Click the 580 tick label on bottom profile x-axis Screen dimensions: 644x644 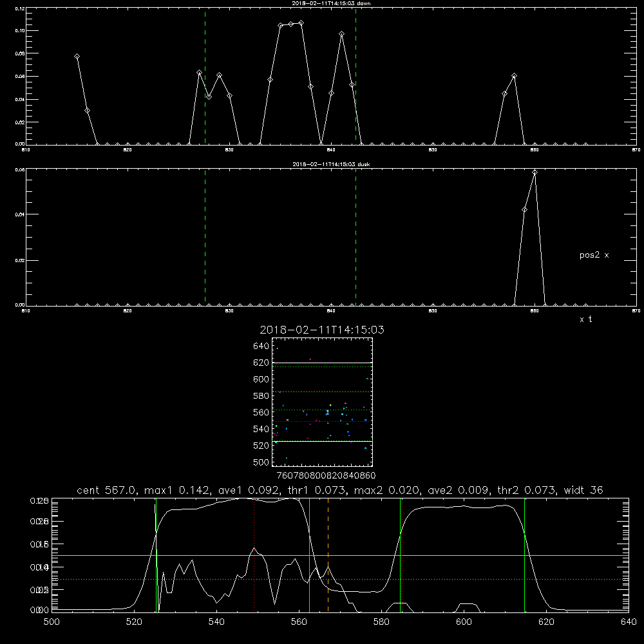381,622
